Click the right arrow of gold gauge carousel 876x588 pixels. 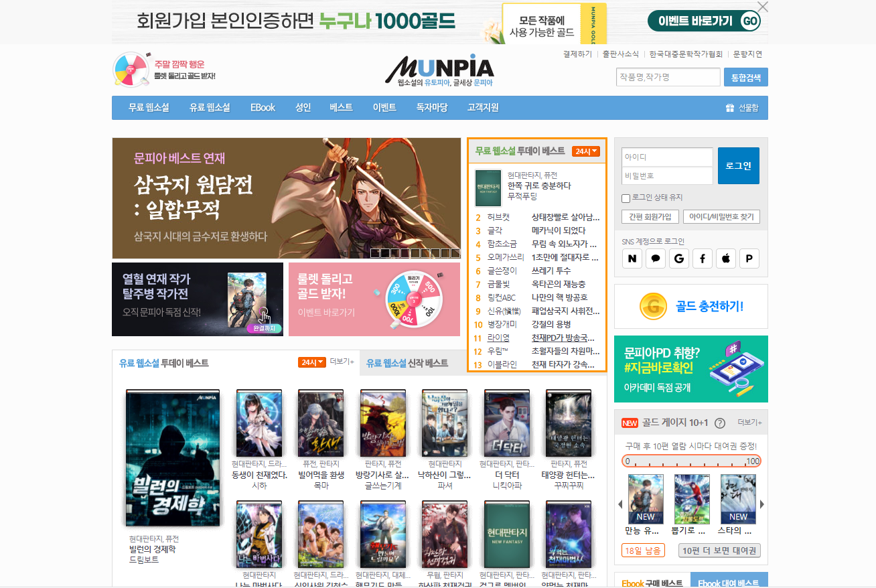tap(762, 504)
